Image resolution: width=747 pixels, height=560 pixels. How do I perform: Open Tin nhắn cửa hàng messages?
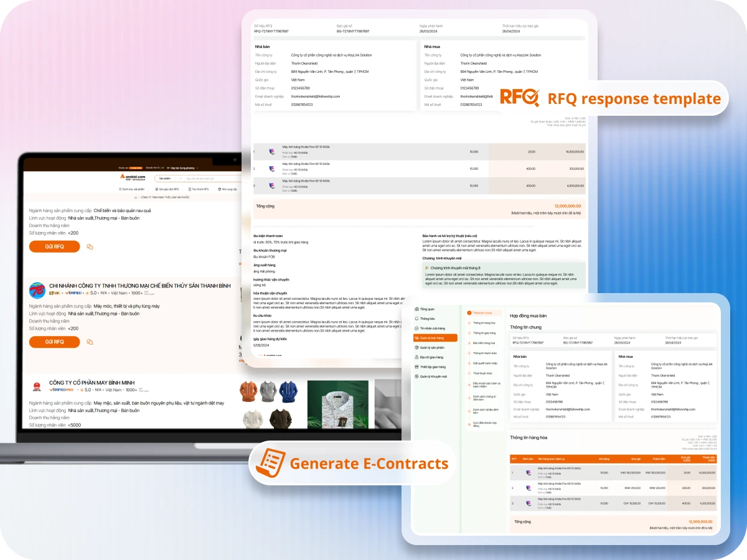431,328
